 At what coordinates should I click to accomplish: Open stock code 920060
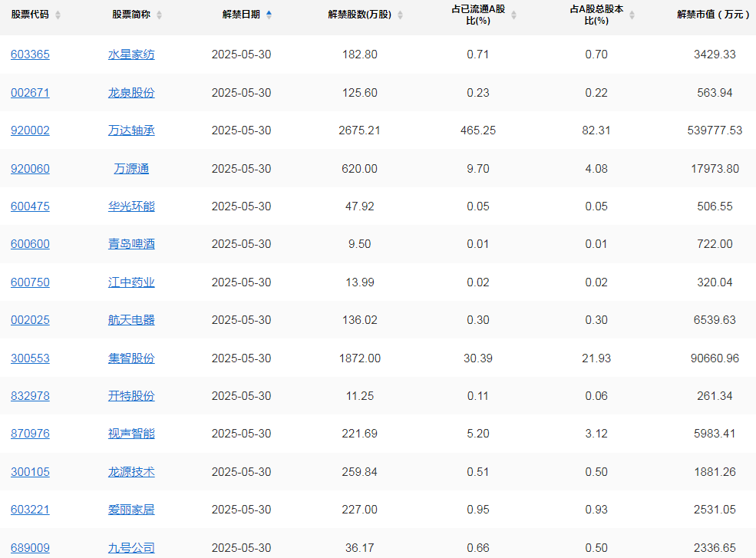[x=31, y=169]
